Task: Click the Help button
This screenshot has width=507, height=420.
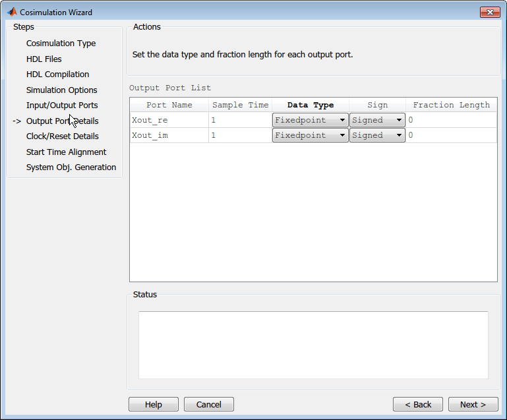Action: (153, 404)
